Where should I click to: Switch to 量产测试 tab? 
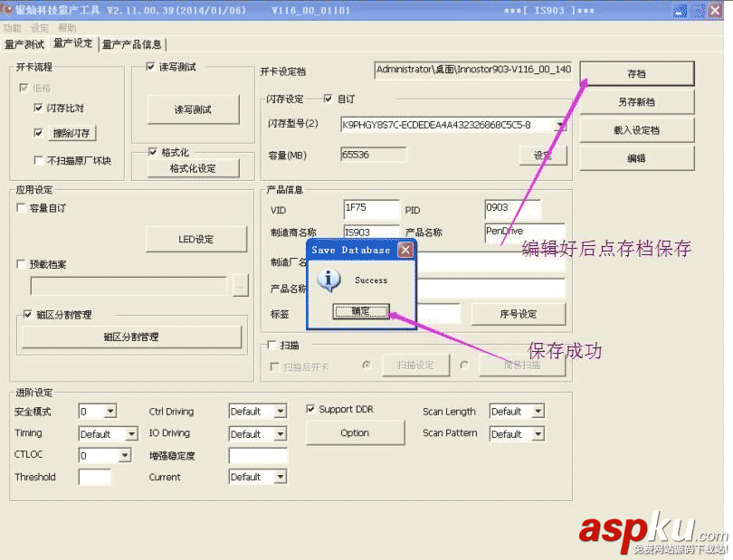tap(24, 44)
